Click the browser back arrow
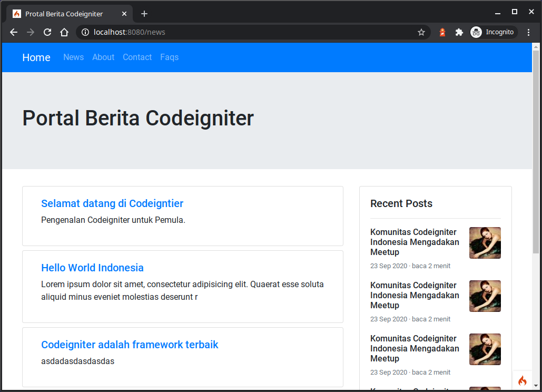The width and height of the screenshot is (542, 392). pos(14,32)
